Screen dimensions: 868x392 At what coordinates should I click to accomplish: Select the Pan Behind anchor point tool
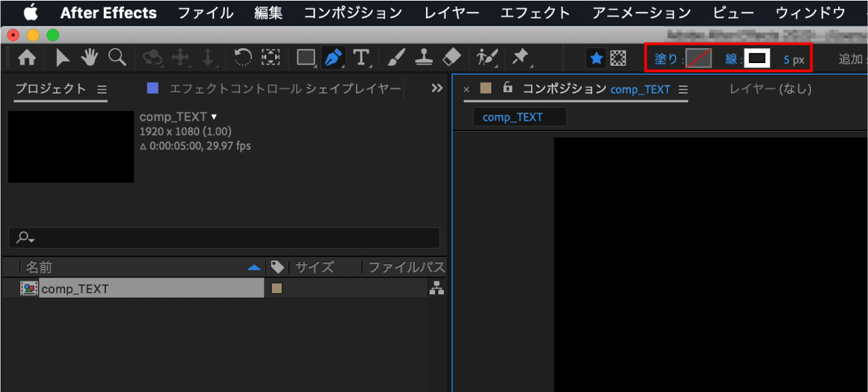tap(270, 58)
